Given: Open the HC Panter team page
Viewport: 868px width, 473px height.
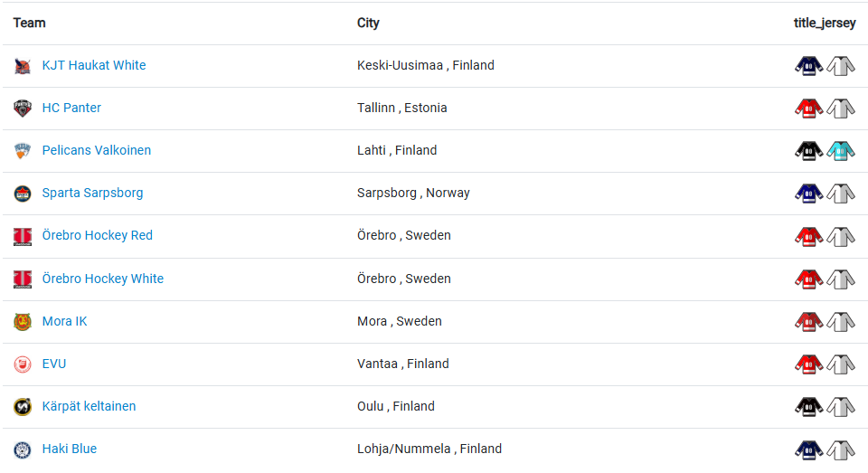Looking at the screenshot, I should tap(71, 108).
